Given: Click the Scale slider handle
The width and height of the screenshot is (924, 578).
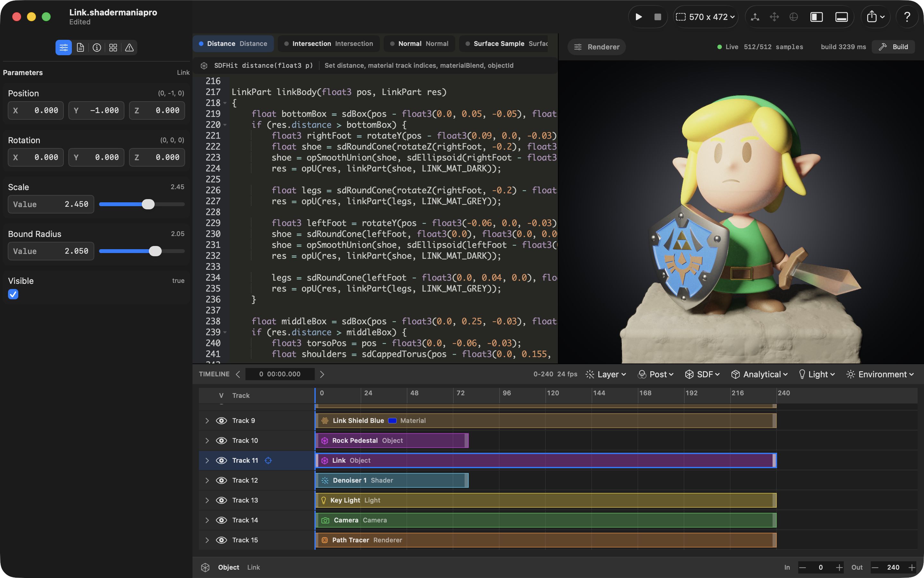Looking at the screenshot, I should (x=148, y=204).
